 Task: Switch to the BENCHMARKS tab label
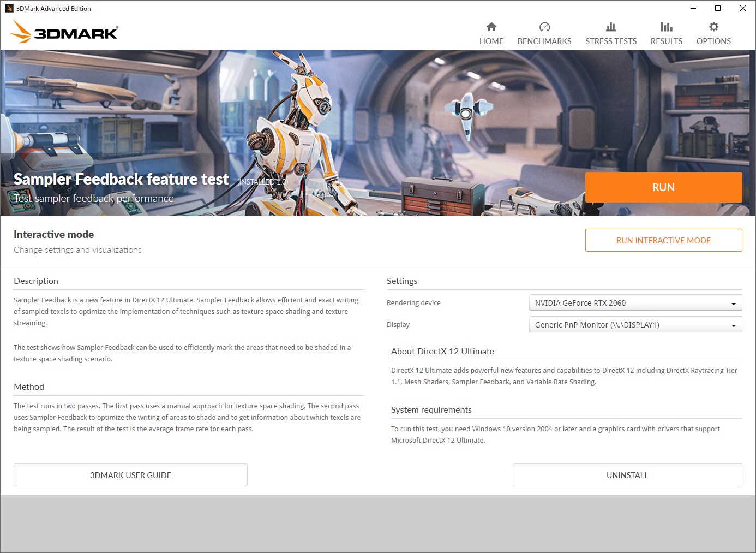544,41
